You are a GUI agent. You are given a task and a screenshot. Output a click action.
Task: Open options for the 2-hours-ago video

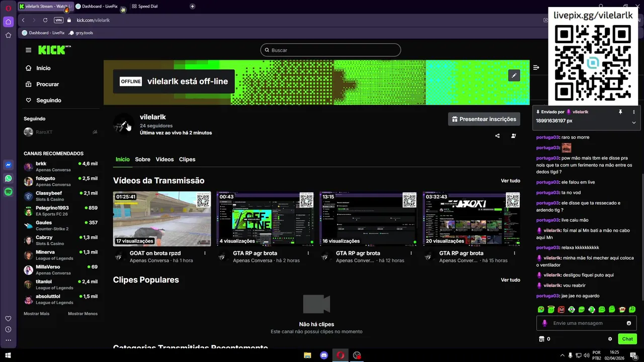point(308,253)
